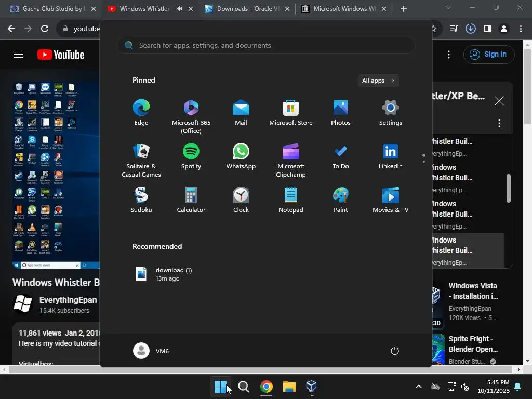
Task: Launch Notepad
Action: click(x=291, y=200)
